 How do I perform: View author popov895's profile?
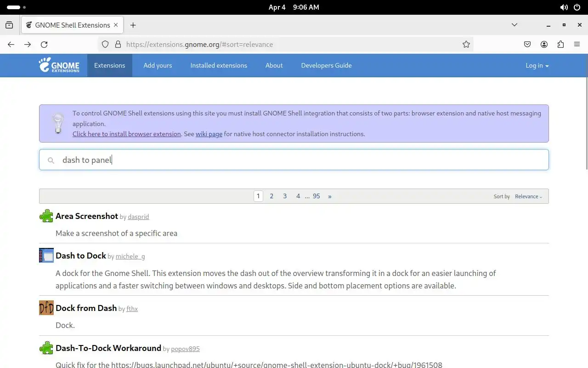point(185,349)
